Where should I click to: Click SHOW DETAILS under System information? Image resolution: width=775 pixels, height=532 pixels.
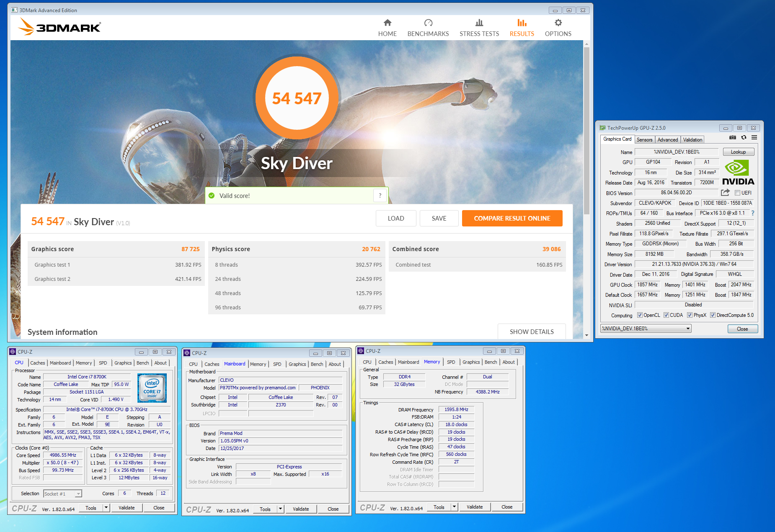coord(532,332)
